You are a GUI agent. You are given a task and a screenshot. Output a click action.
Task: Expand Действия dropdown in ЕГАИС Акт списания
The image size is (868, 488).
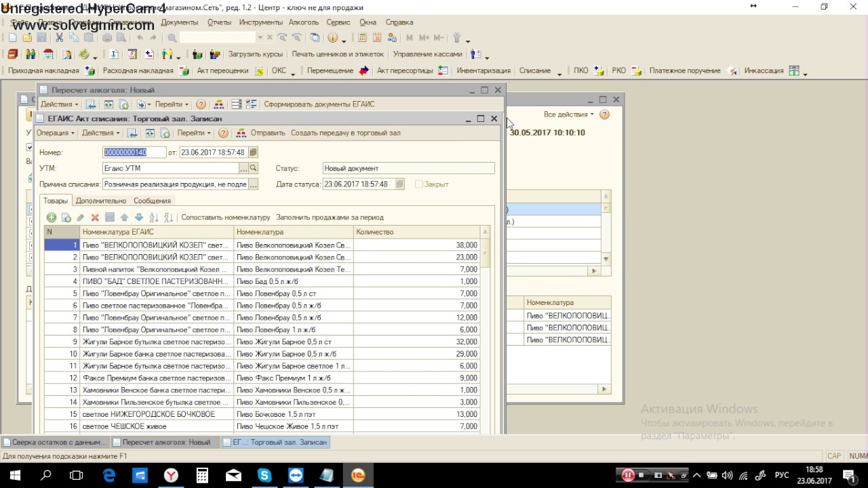(x=100, y=133)
